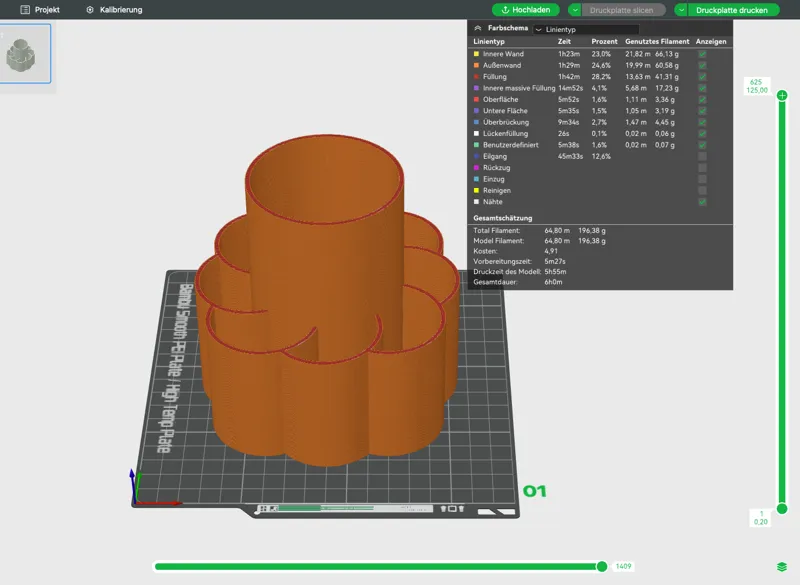This screenshot has width=800, height=585.
Task: Click the yellow Innere Wand color swatch
Action: (477, 54)
